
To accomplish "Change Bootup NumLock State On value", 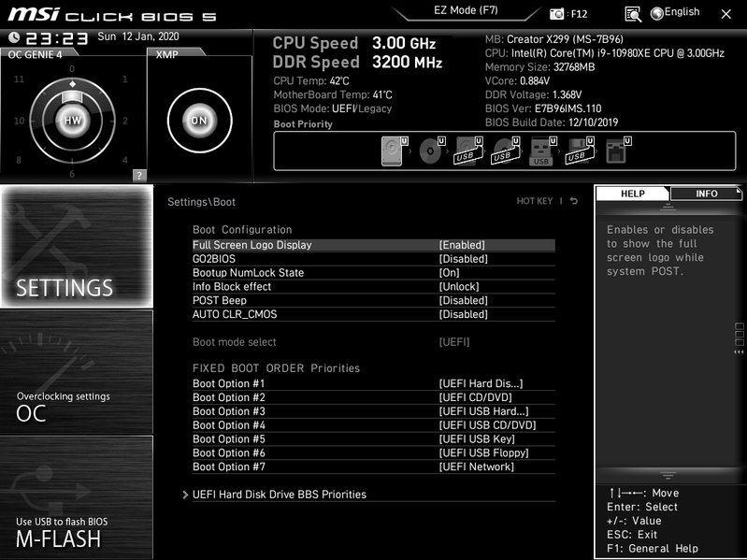I will point(450,272).
